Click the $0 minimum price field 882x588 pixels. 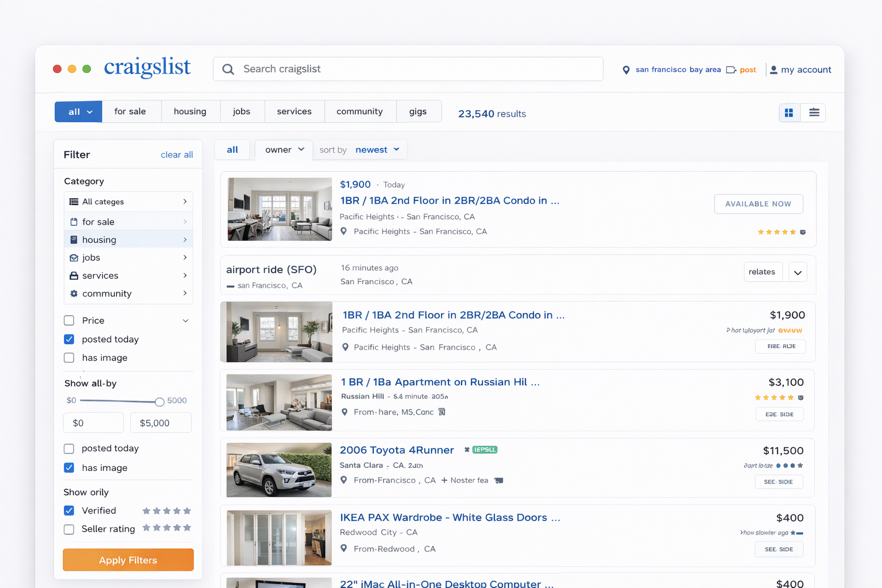point(94,423)
